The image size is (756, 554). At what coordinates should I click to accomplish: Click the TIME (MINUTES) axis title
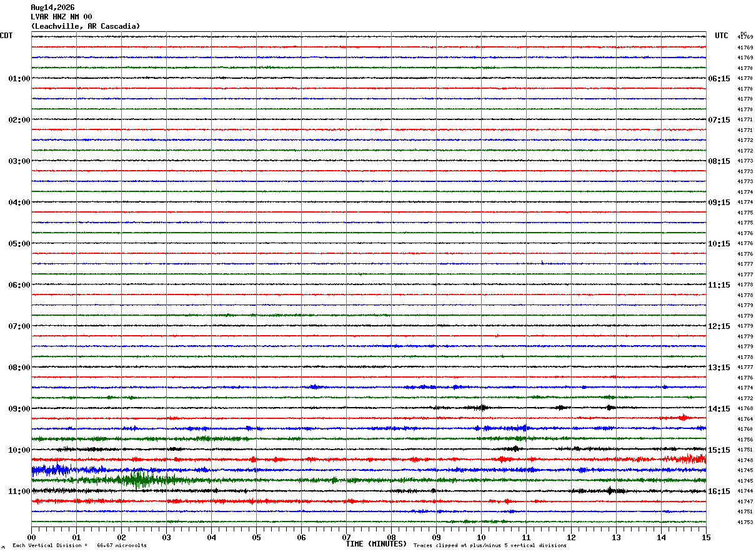pos(376,544)
